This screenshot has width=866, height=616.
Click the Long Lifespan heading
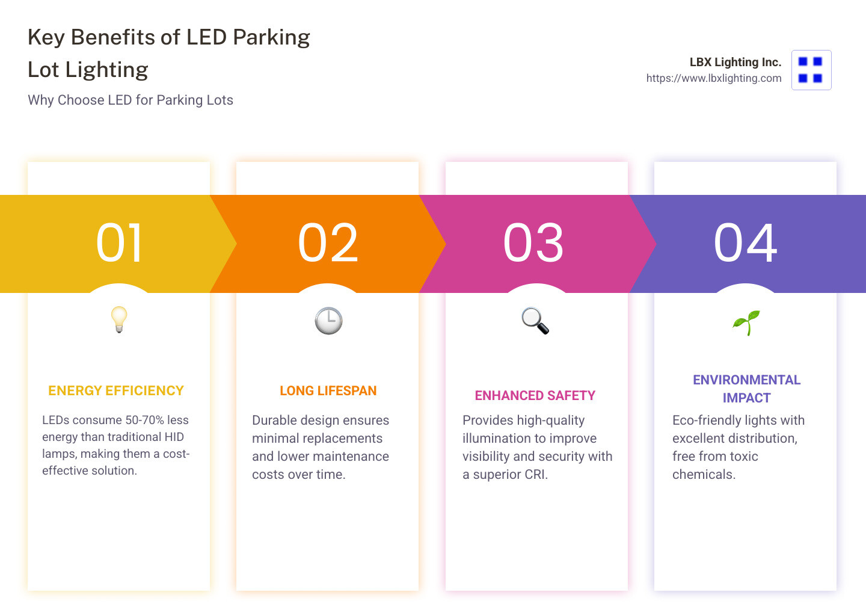click(x=328, y=391)
